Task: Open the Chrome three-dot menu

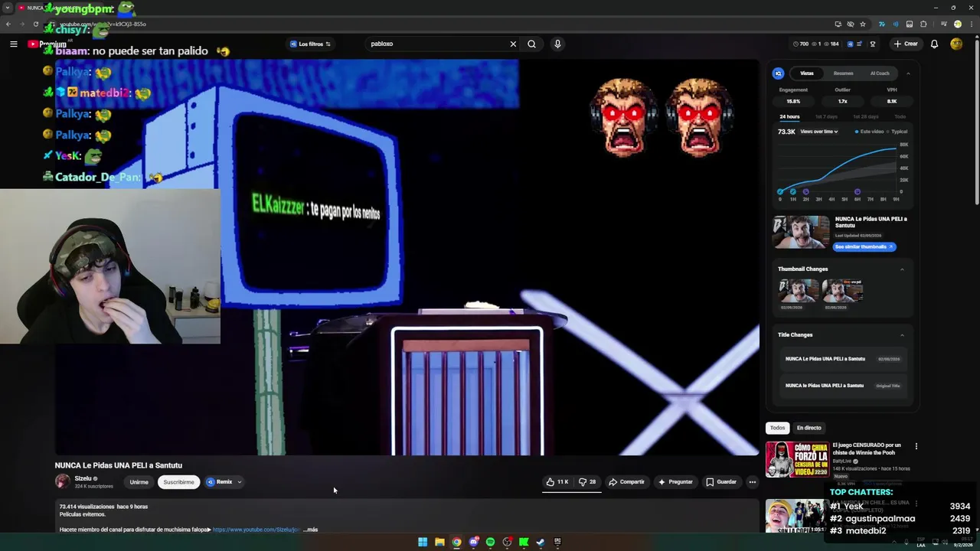Action: pos(970,24)
